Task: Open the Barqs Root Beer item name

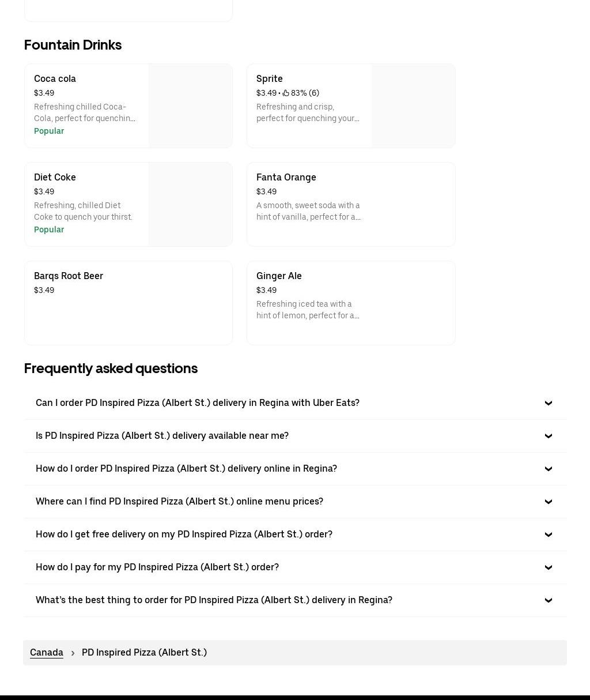Action: click(x=69, y=276)
